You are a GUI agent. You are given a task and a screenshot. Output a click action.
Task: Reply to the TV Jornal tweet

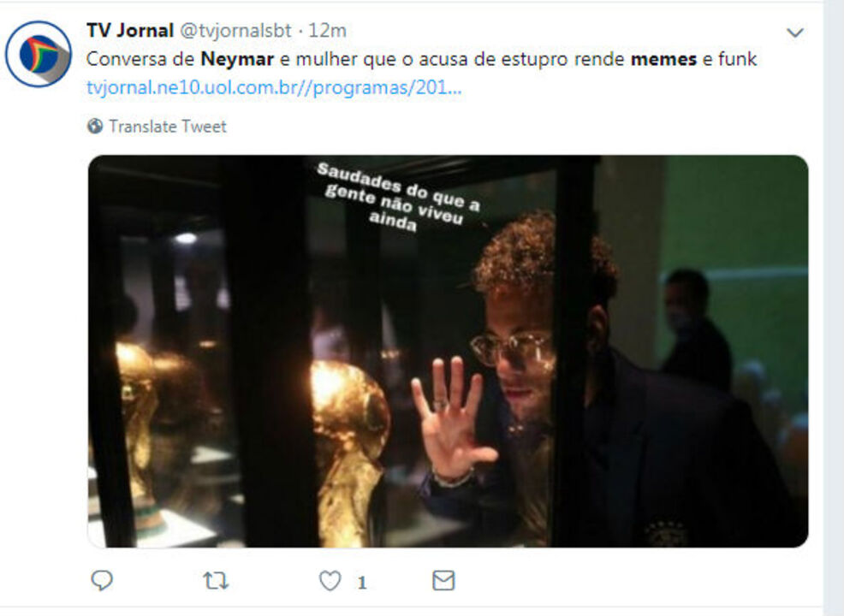102,580
